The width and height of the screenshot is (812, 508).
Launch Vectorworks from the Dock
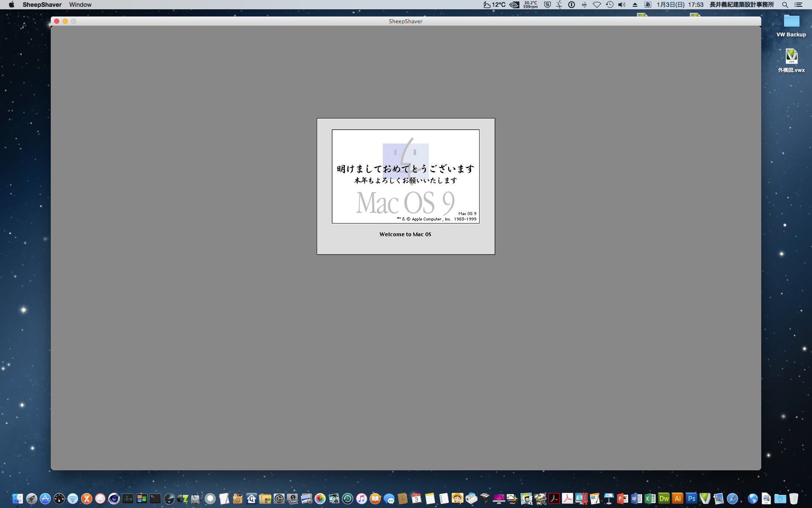pyautogui.click(x=705, y=499)
